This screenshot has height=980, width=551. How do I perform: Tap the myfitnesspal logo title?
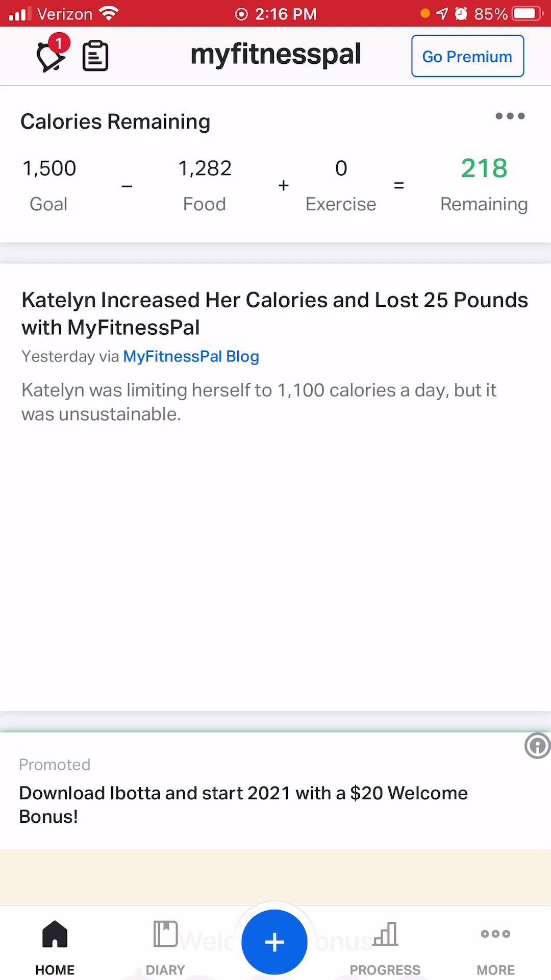pyautogui.click(x=275, y=55)
